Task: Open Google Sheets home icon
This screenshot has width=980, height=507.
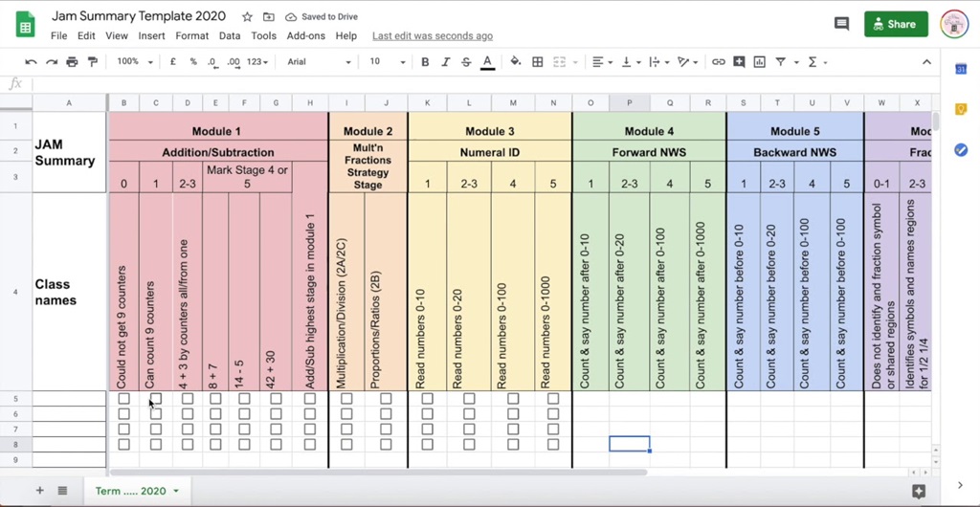Action: [25, 25]
